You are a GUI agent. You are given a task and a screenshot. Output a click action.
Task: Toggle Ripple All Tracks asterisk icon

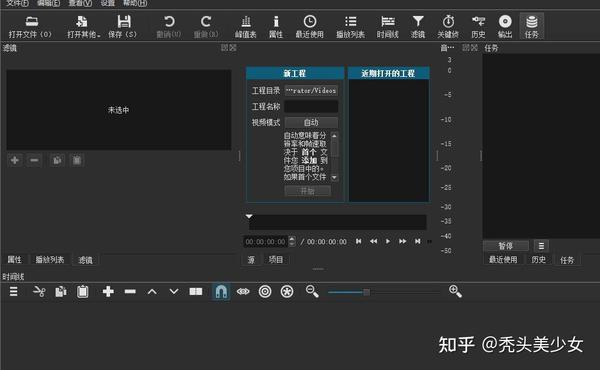click(287, 292)
